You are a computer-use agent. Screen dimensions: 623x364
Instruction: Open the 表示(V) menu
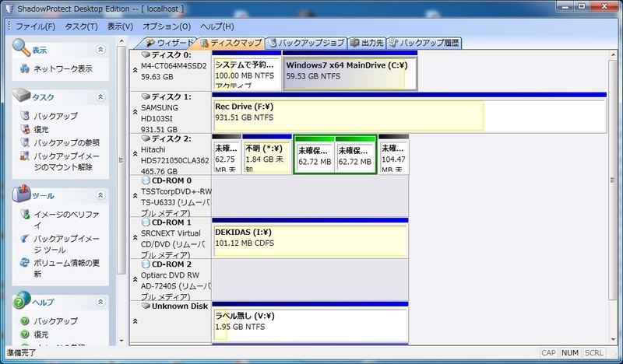(x=120, y=26)
